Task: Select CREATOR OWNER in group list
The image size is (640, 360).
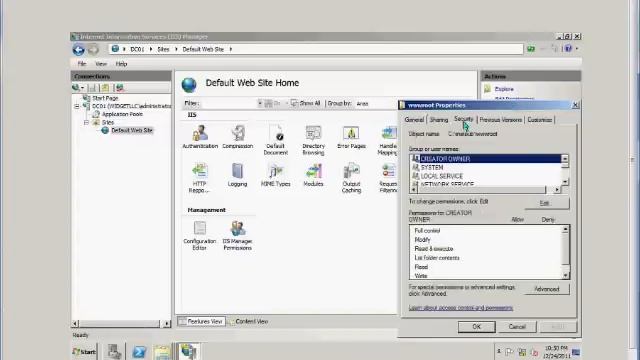Action: point(486,158)
